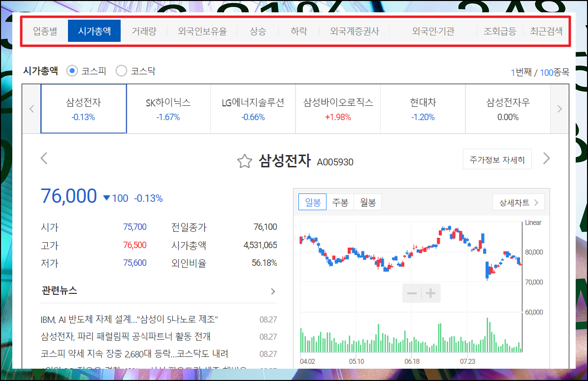Add 삼성전자 to favorites with star
The height and width of the screenshot is (381, 588).
pyautogui.click(x=244, y=161)
